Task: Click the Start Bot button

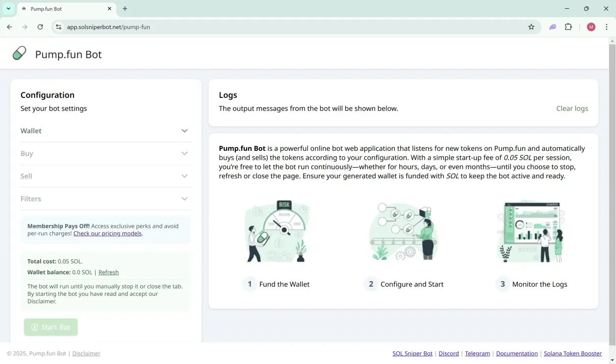Action: pyautogui.click(x=51, y=327)
